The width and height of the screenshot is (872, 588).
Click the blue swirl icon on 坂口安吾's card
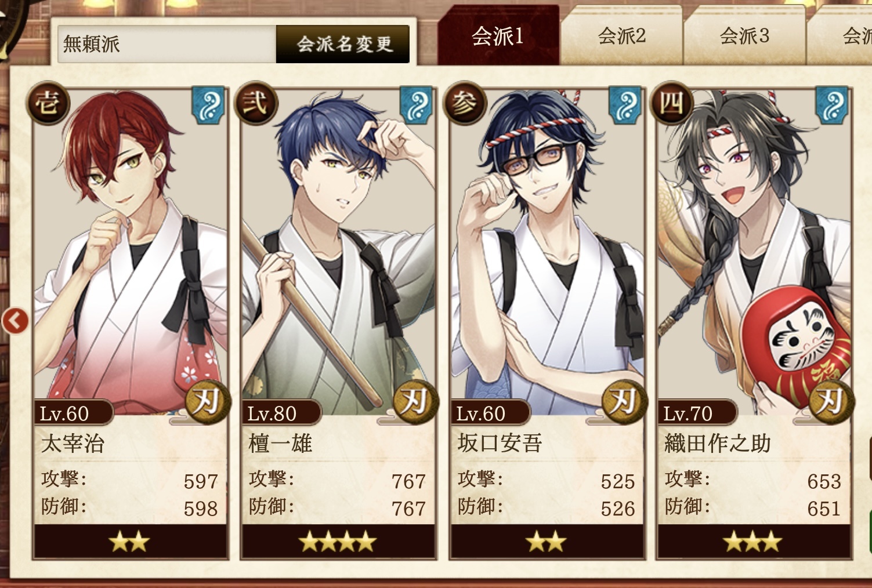tap(625, 105)
